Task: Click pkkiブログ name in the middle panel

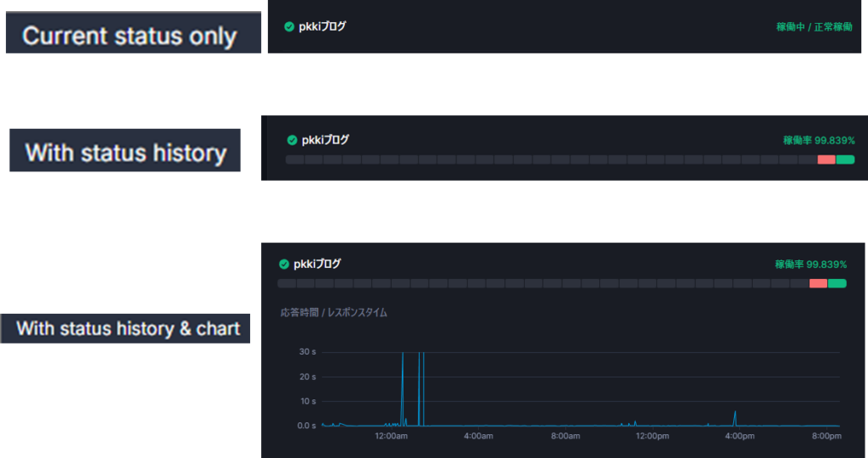Action: tap(325, 140)
